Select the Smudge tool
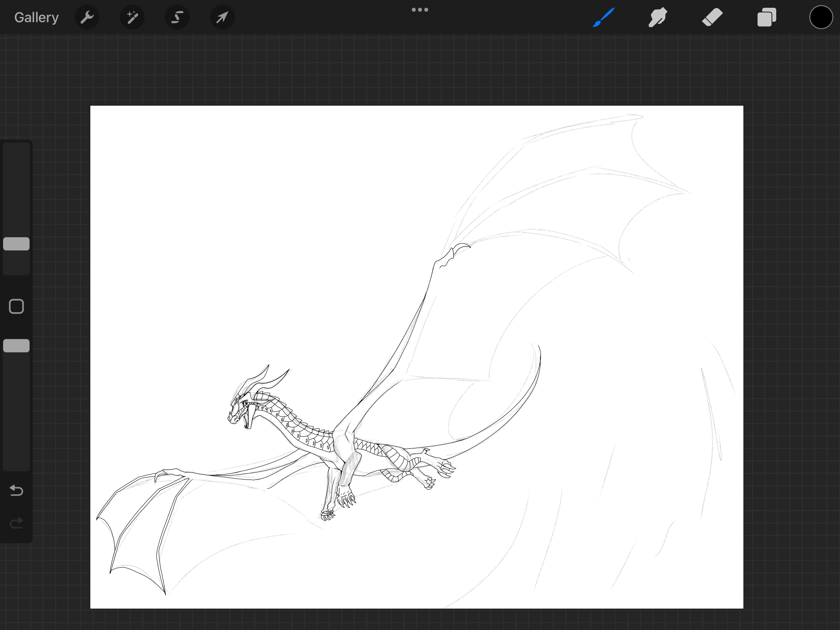This screenshot has height=630, width=840. tap(658, 17)
